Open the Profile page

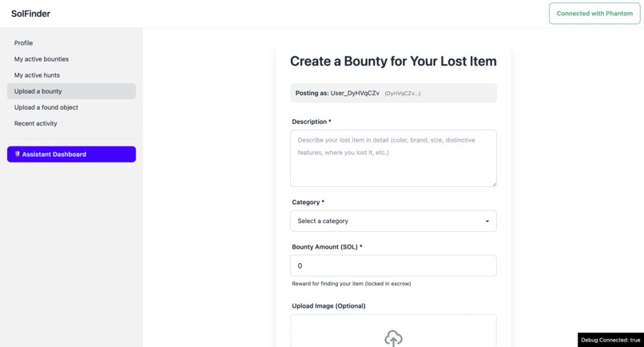coord(24,43)
